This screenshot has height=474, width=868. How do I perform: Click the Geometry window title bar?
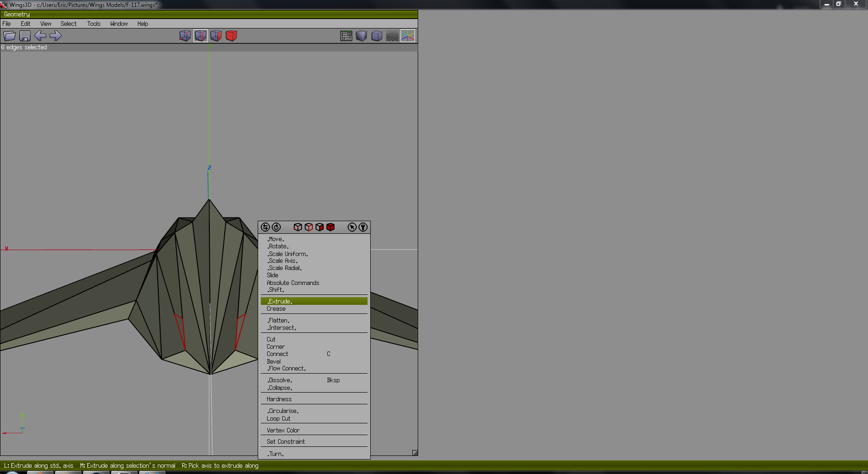pos(209,14)
